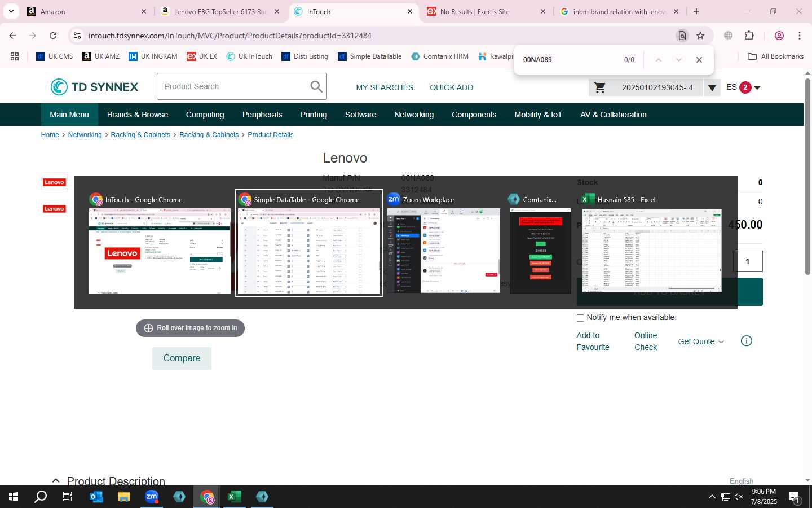The width and height of the screenshot is (812, 508).
Task: Open MY SEARCHES
Action: (x=385, y=87)
